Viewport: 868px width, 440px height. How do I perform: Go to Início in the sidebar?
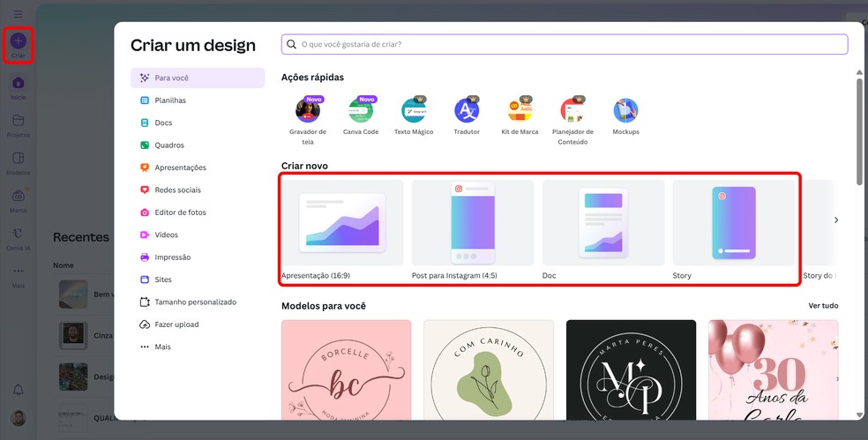coord(19,88)
